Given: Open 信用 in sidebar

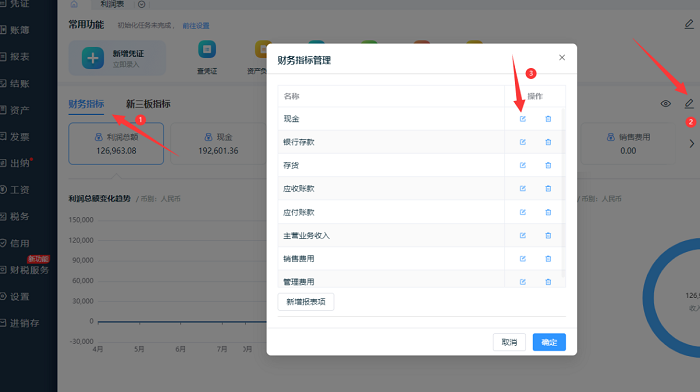Looking at the screenshot, I should [20, 243].
